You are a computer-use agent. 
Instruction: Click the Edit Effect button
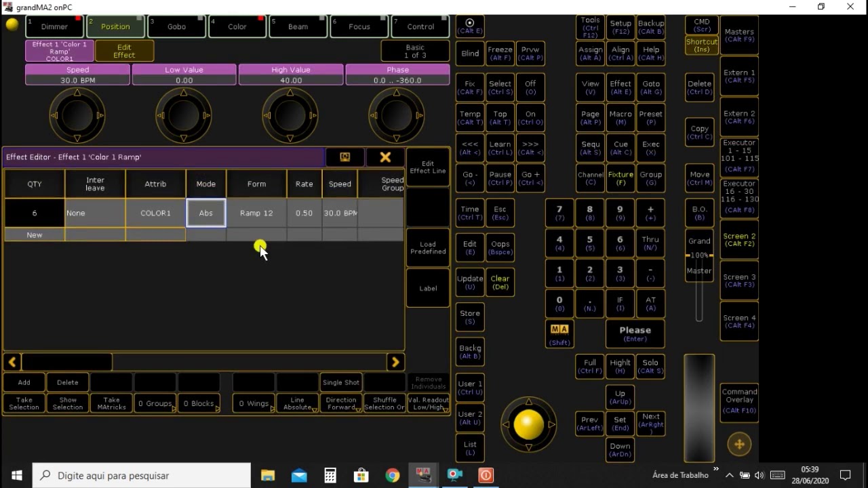coord(124,51)
